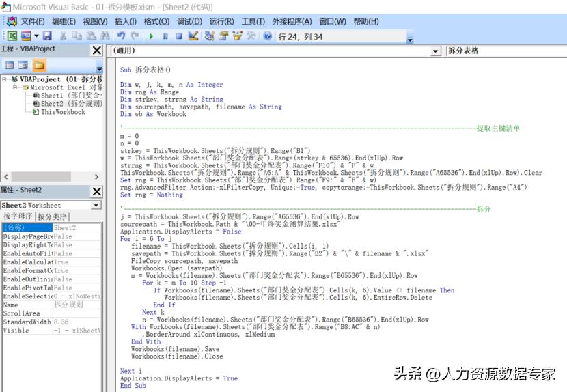Open the 工具(T) menu
567x392 pixels.
click(253, 21)
